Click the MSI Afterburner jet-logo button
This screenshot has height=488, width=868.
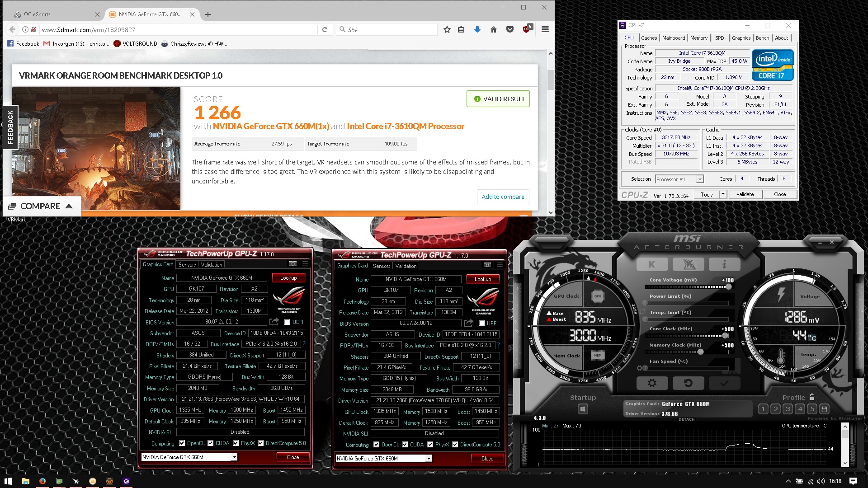[x=688, y=264]
